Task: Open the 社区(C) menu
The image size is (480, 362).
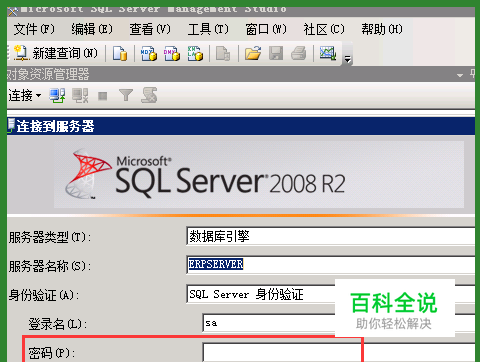Action: tap(324, 29)
